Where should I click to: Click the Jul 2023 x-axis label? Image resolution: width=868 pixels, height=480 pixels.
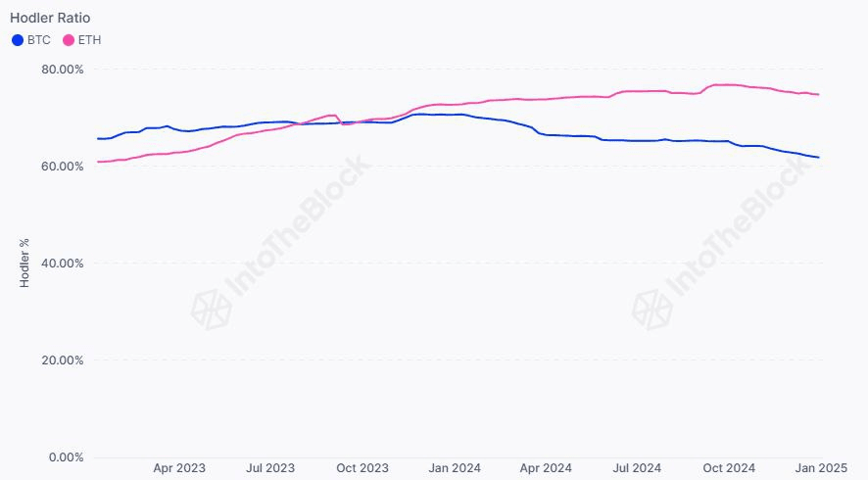tap(270, 468)
